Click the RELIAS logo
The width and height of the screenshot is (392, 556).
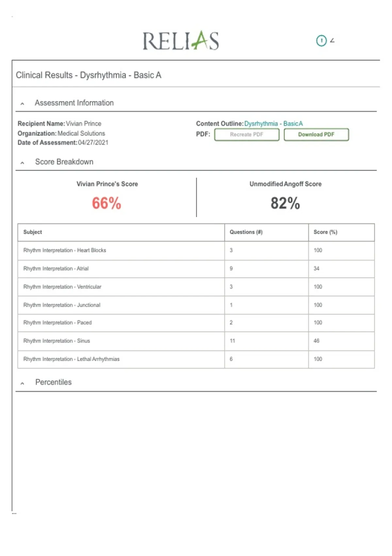click(181, 41)
